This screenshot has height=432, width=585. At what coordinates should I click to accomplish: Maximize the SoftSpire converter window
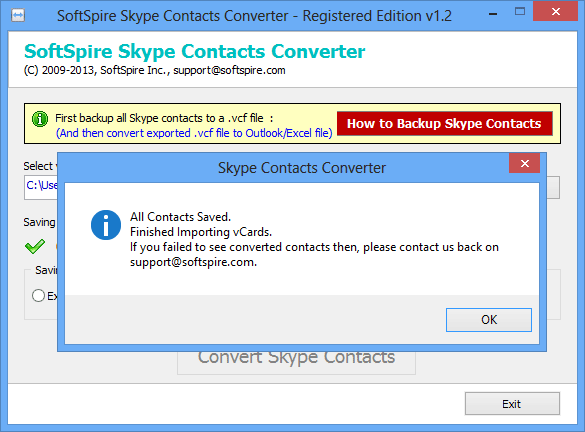point(520,12)
